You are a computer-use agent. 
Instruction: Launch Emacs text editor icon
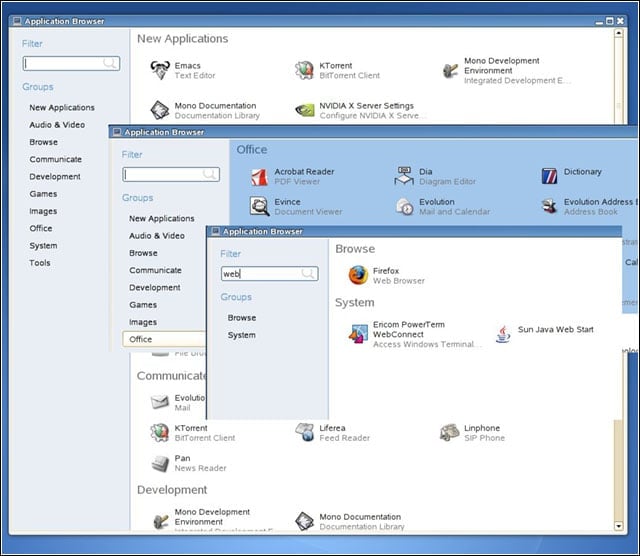[x=160, y=70]
